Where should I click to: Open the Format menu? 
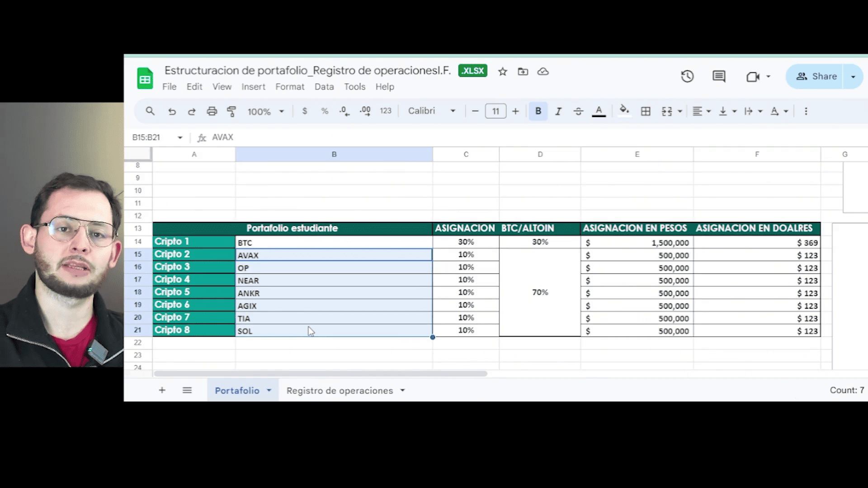(290, 87)
